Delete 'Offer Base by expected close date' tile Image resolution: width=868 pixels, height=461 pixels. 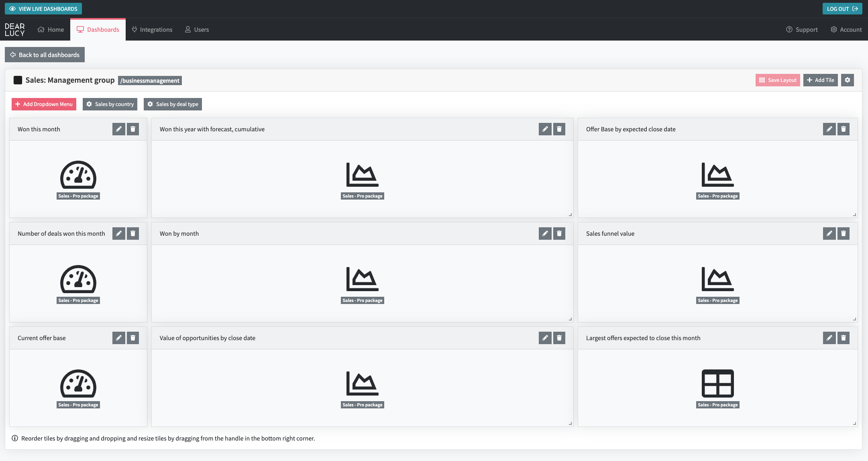(844, 129)
